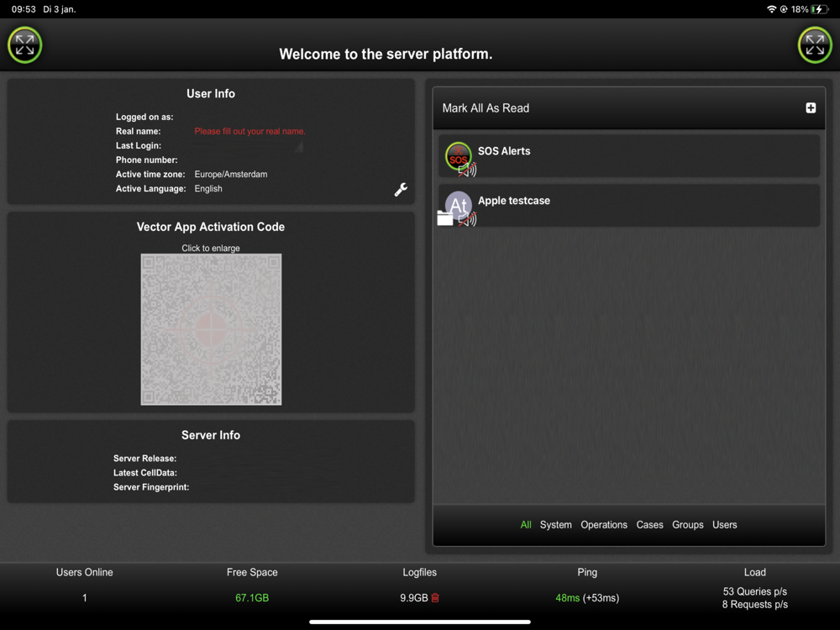Click the red 'Please fill out your real name.'

click(x=249, y=131)
